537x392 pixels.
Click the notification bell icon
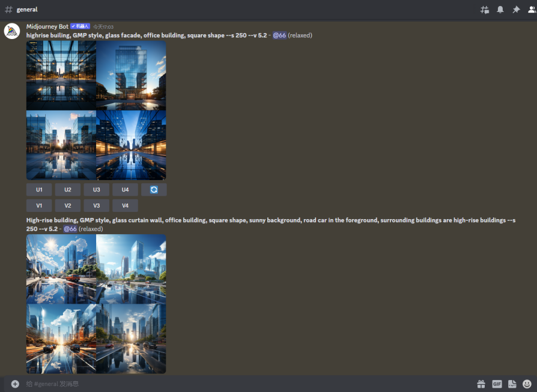(x=500, y=10)
